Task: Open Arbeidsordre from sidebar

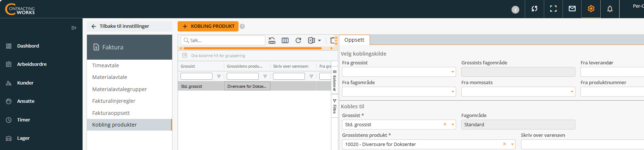Action: (32, 64)
